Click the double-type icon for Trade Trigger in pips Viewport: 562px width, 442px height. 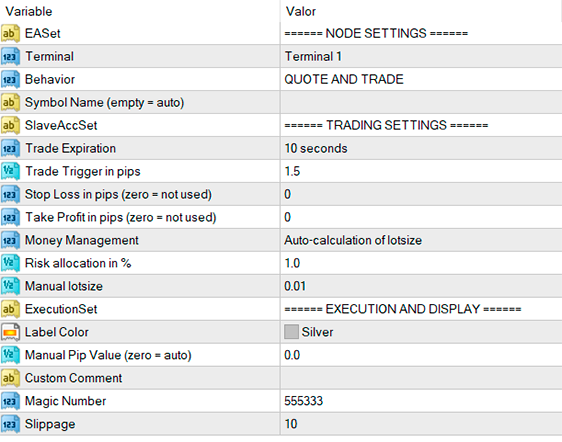[10, 171]
